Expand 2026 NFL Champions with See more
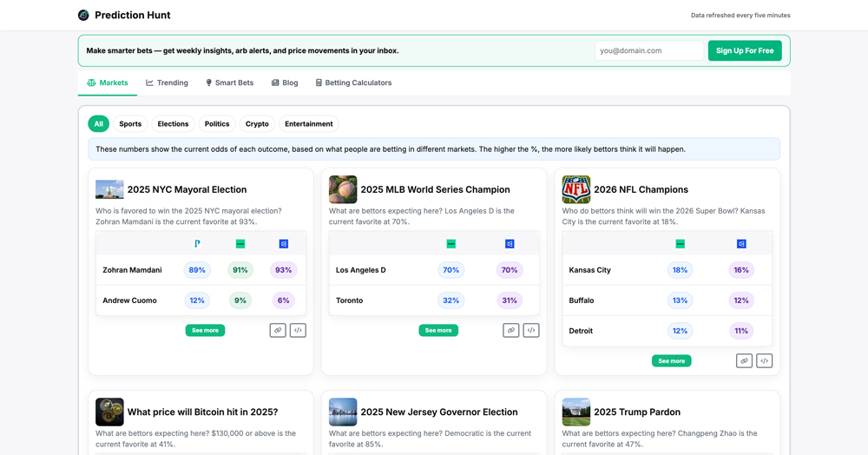Image resolution: width=868 pixels, height=455 pixels. click(x=671, y=360)
